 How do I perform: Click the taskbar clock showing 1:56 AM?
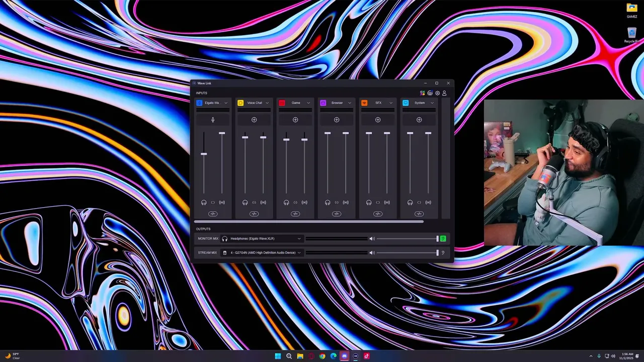click(627, 356)
